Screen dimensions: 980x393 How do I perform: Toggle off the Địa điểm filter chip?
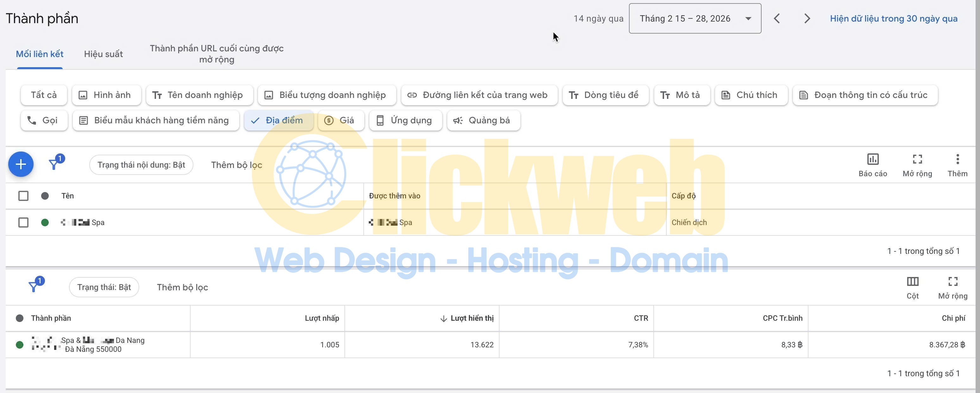coord(279,120)
